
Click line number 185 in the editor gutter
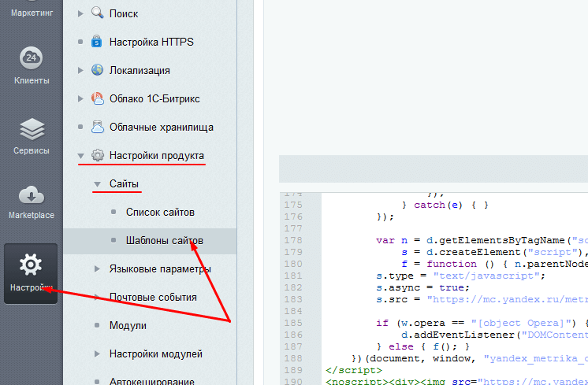click(x=293, y=323)
